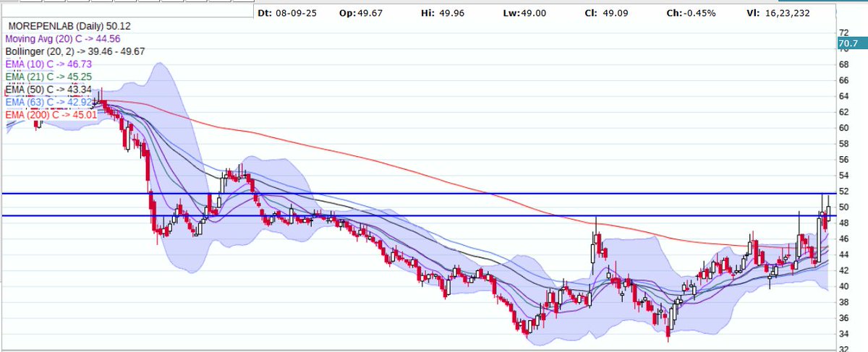Click the 44 label on price axis
868x352 pixels.
[843, 254]
